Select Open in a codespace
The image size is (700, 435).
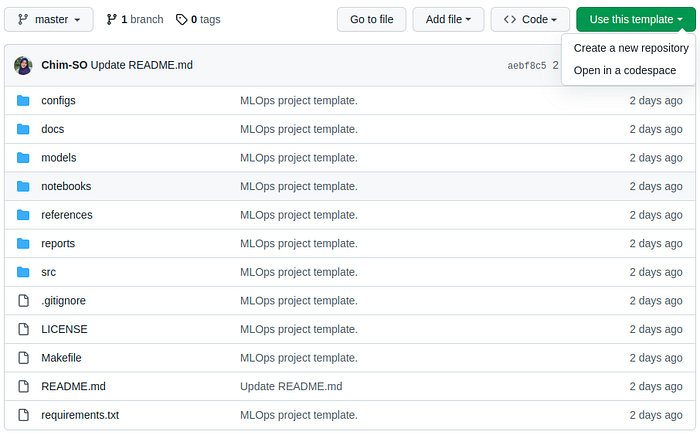point(625,71)
